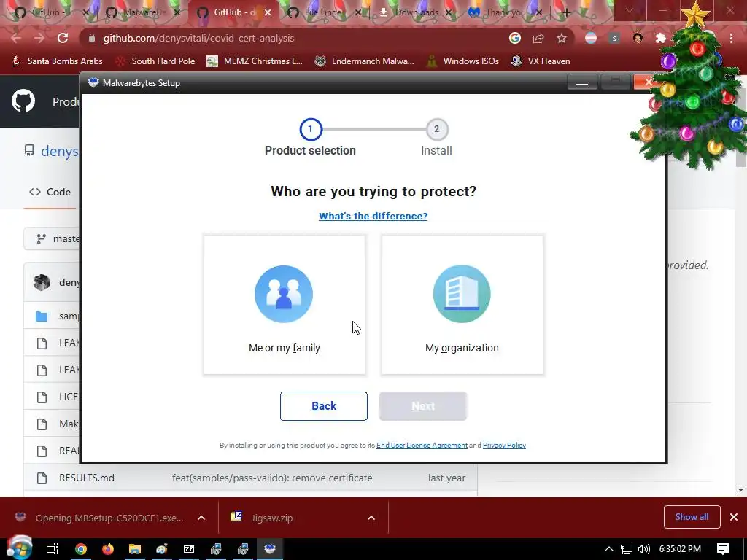Open Jigsaw.zip from downloads bar
This screenshot has height=560, width=747.
click(271, 518)
